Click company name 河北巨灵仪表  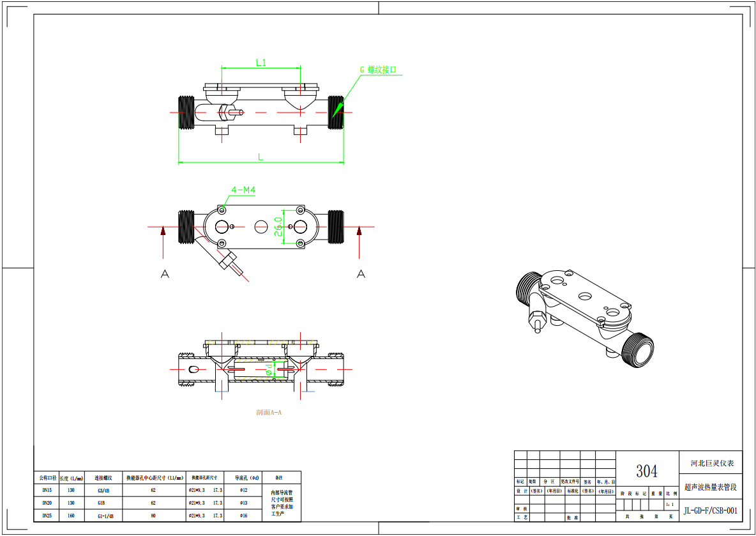(712, 463)
